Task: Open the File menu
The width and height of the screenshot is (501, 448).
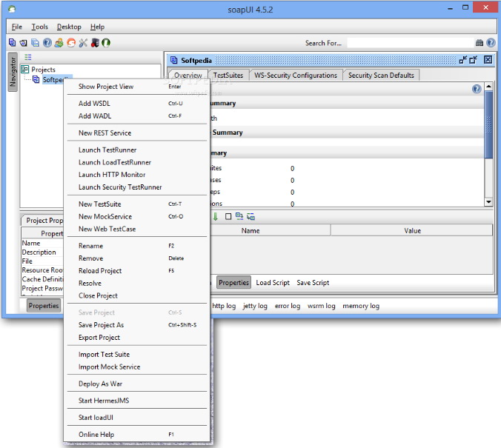Action: (x=17, y=27)
